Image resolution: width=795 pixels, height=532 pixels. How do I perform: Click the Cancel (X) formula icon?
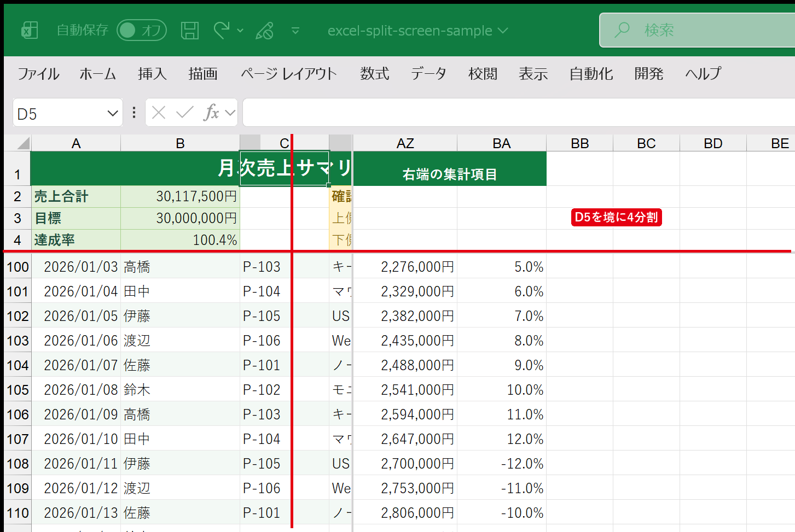pos(159,113)
